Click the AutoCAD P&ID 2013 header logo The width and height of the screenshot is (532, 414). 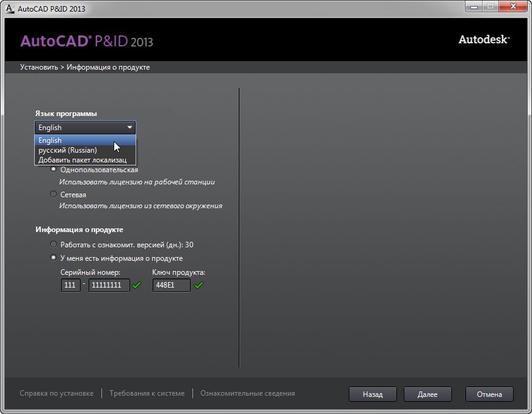[x=86, y=41]
